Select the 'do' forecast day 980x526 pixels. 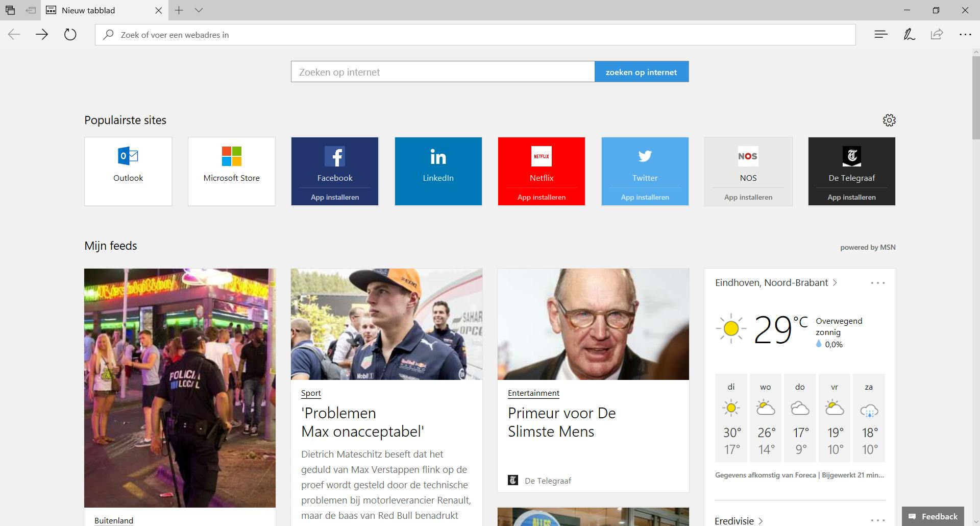tap(800, 418)
